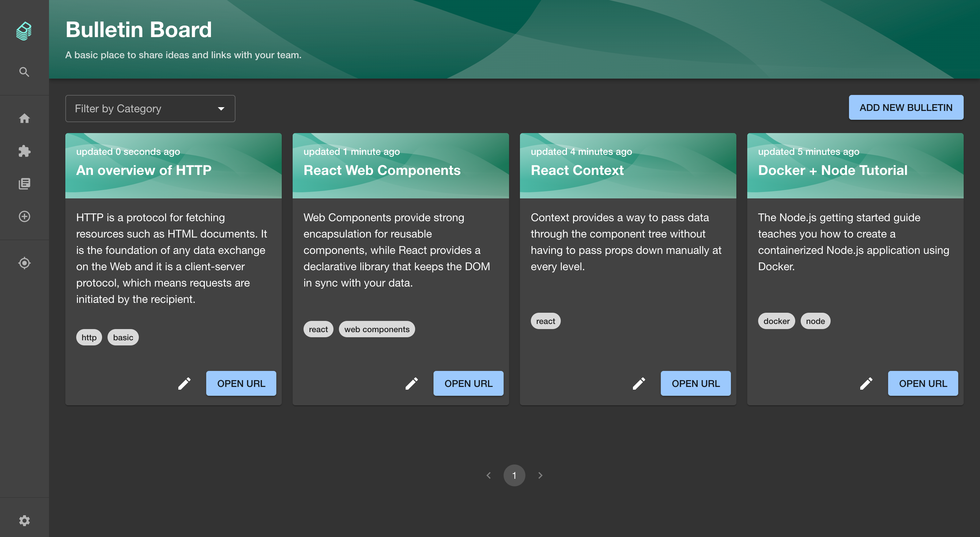Viewport: 980px width, 537px height.
Task: Expand the Filter by Category dropdown
Action: pyautogui.click(x=150, y=109)
